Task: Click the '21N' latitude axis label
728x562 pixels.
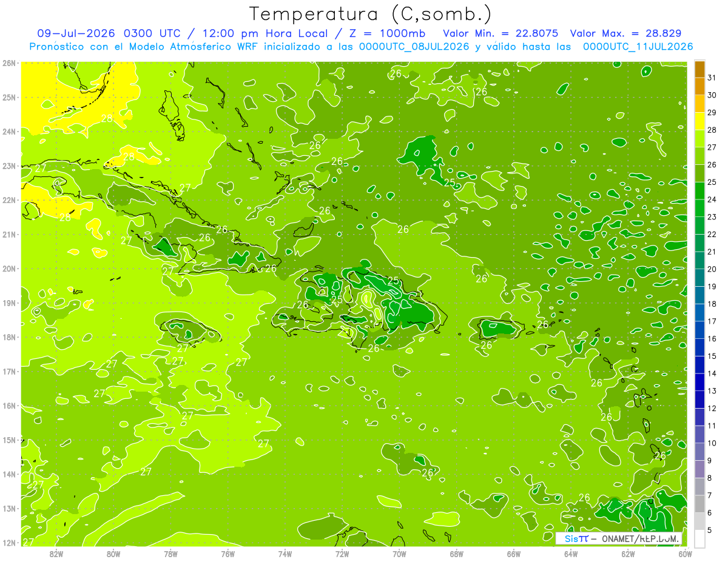Action: click(8, 234)
